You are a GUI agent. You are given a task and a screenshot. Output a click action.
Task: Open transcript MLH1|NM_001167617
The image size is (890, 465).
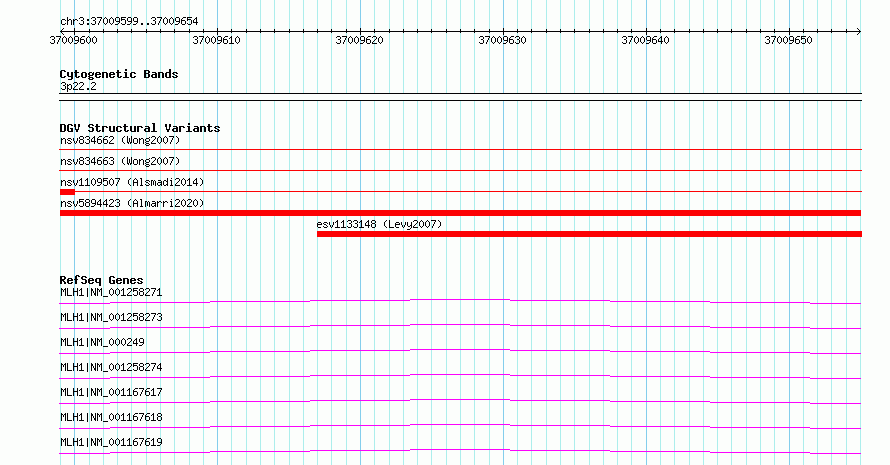coord(111,392)
